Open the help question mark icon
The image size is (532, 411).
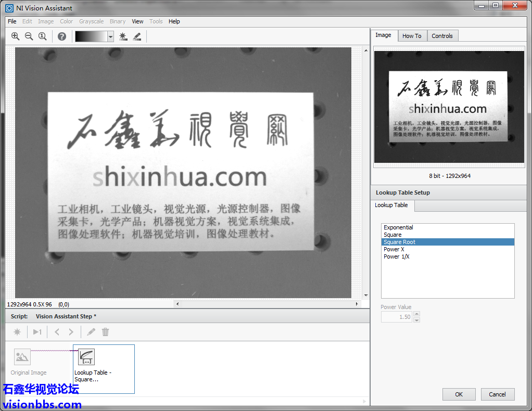[62, 36]
